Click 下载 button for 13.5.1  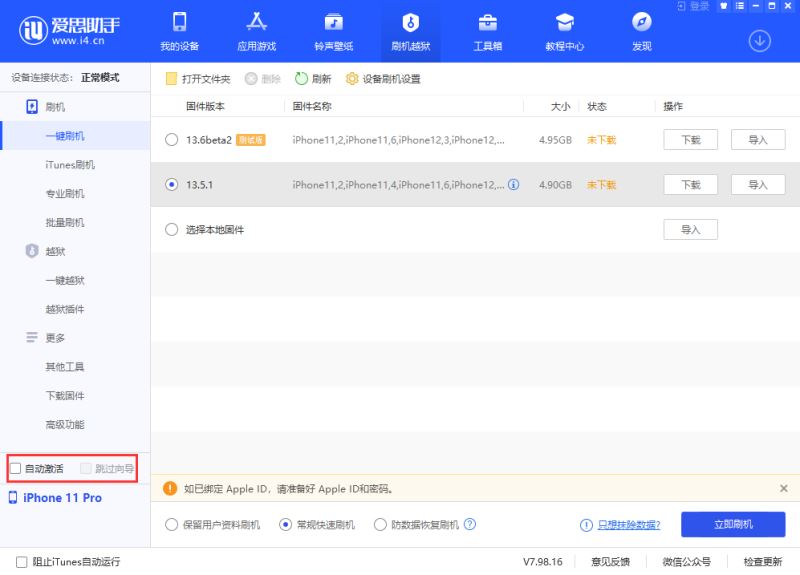[690, 185]
